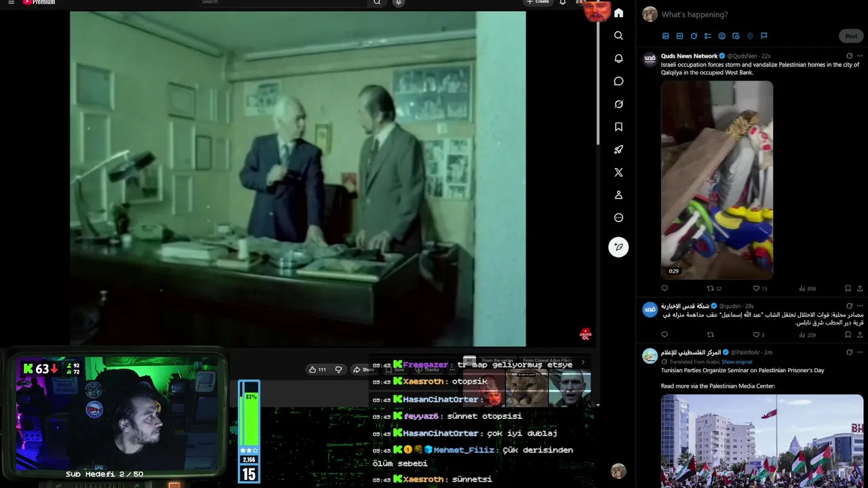Expand next chips arrow in YouTube suggestions
The image size is (868, 488).
coord(583,362)
